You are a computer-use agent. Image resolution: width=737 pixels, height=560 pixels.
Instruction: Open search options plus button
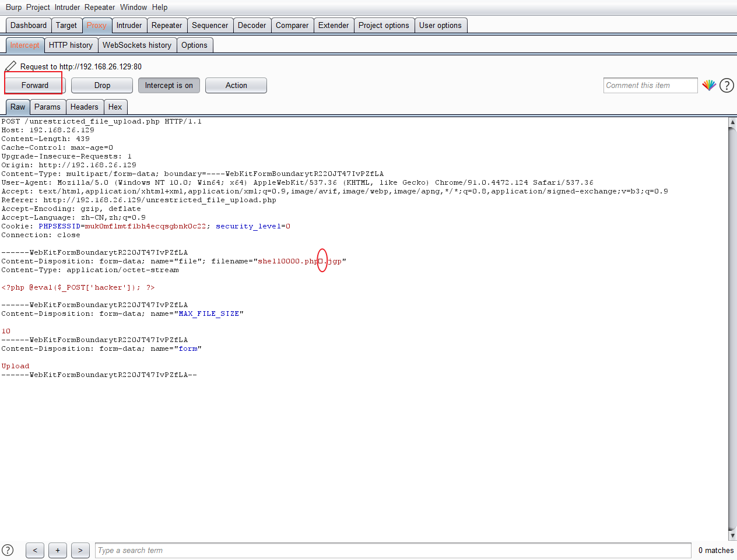(58, 550)
